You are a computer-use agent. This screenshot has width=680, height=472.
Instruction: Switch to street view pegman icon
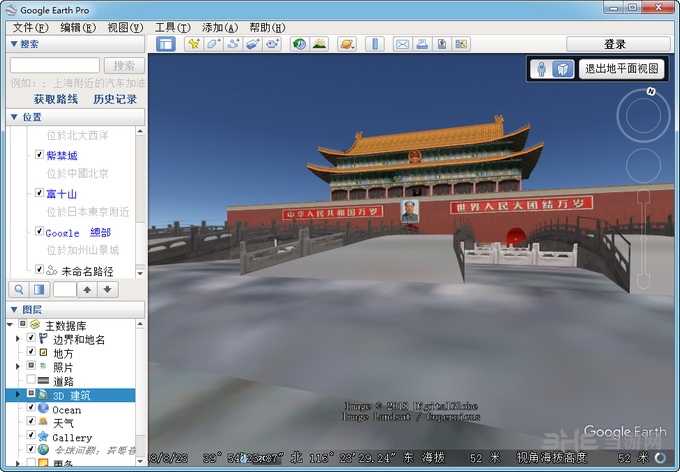tap(541, 69)
